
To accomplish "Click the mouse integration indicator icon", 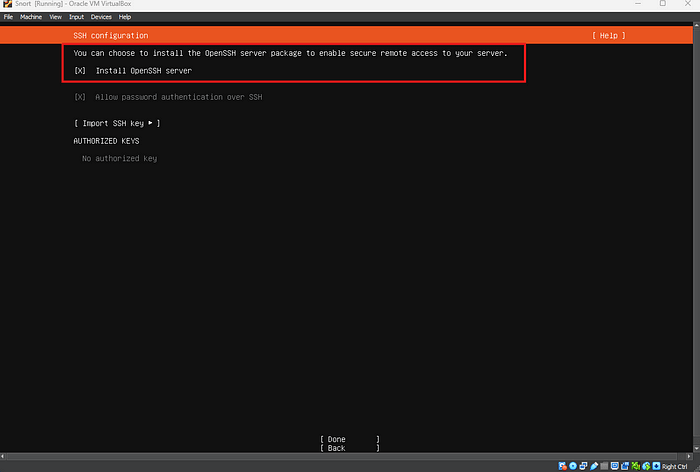I will (646, 466).
